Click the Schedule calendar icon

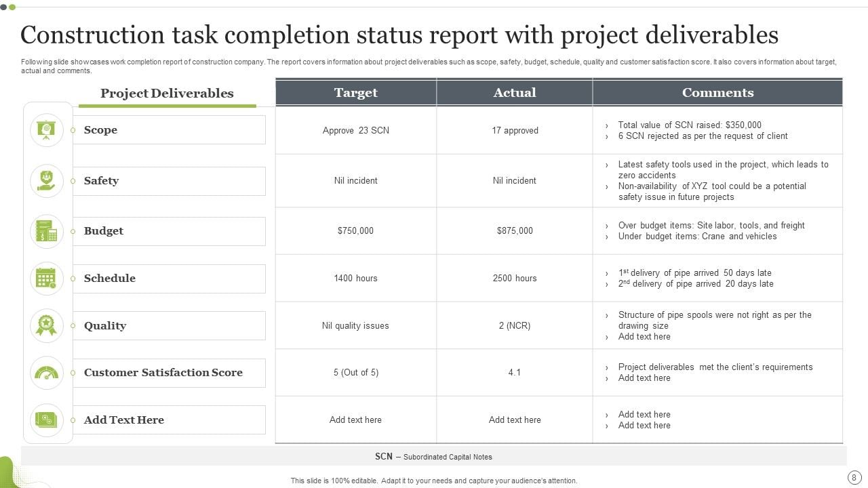(x=47, y=279)
